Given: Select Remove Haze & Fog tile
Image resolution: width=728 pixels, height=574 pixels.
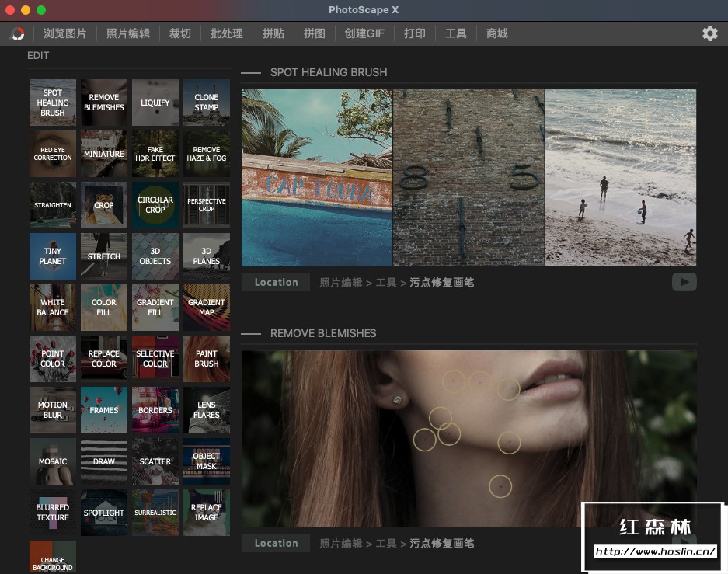Looking at the screenshot, I should pyautogui.click(x=207, y=154).
